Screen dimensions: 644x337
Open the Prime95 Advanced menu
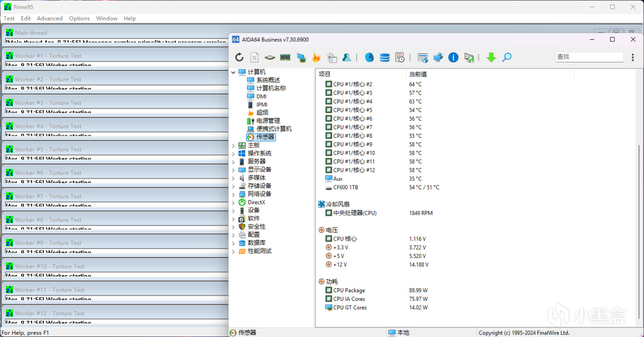(x=50, y=18)
